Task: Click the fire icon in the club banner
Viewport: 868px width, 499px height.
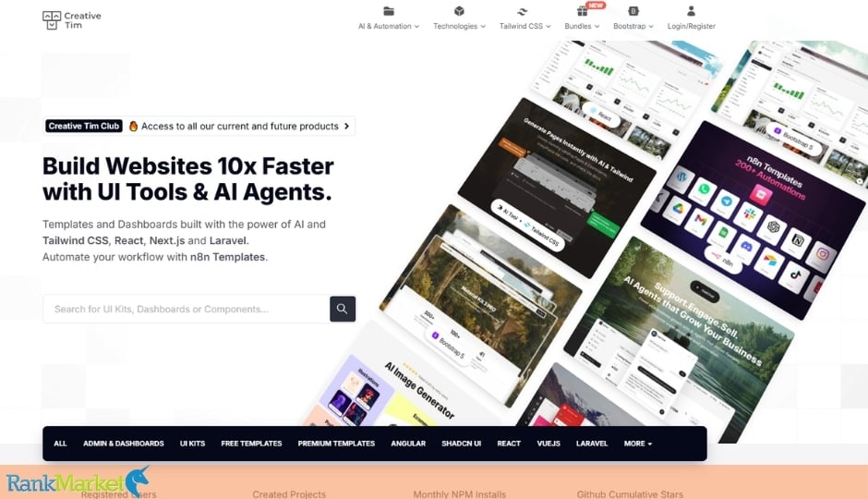Action: click(133, 127)
